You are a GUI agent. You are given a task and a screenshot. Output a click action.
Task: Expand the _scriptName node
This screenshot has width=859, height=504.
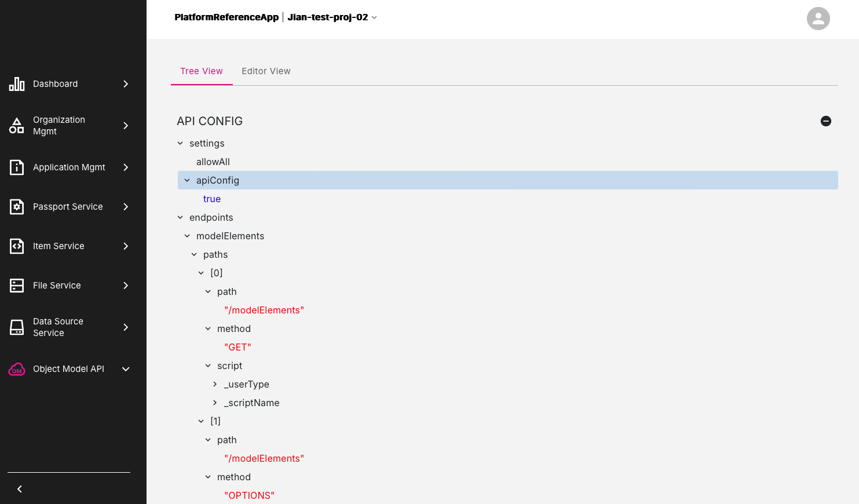(x=215, y=403)
